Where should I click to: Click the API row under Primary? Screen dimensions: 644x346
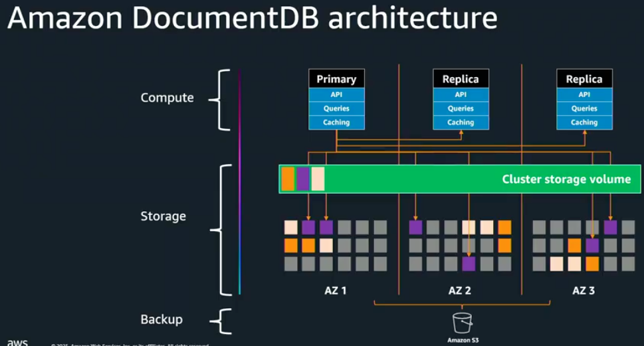click(336, 95)
